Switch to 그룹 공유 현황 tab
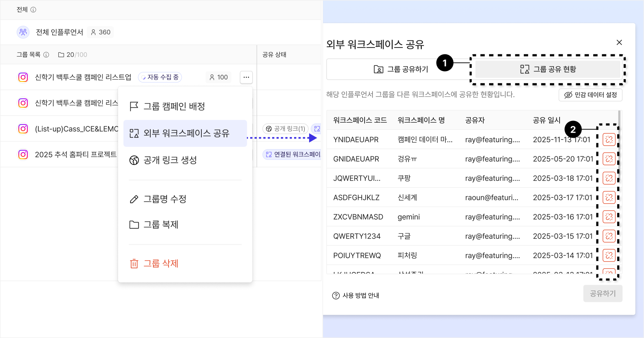Screen dimensions: 644x338 pos(547,69)
